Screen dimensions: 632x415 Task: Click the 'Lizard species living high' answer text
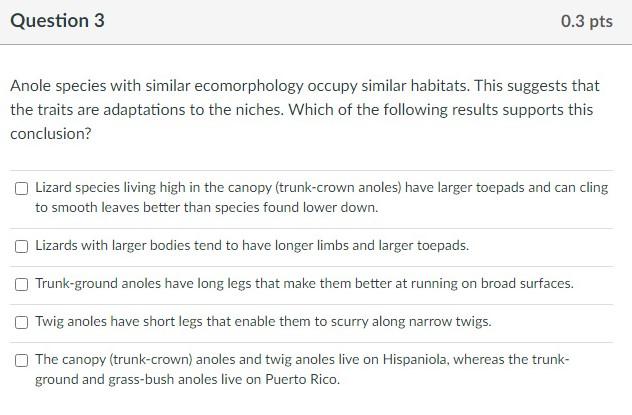tap(322, 197)
